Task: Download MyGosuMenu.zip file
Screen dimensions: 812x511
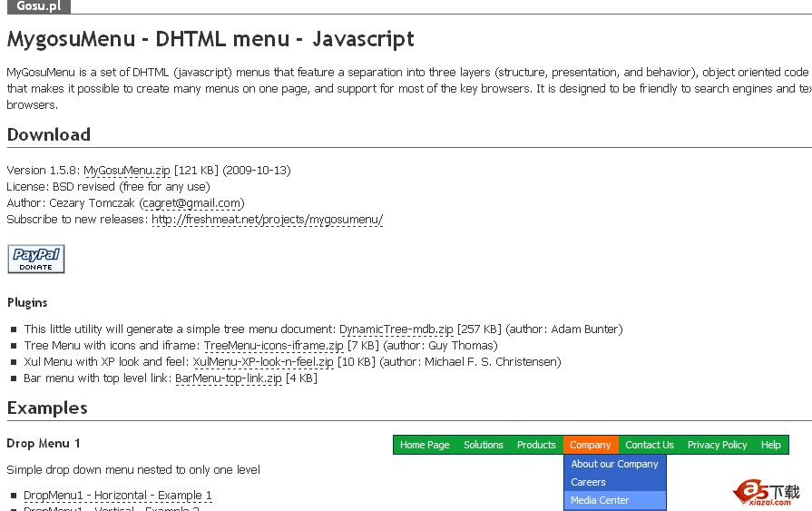Action: (127, 171)
